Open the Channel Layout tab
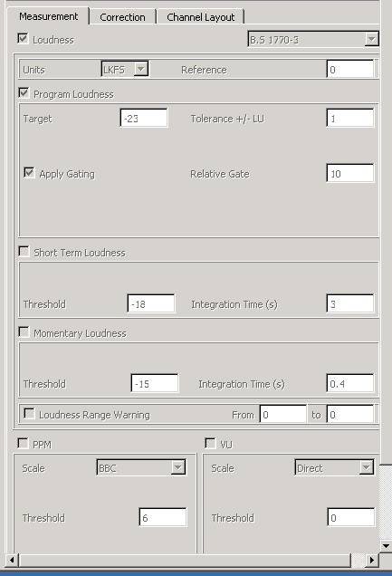This screenshot has width=392, height=576. [200, 17]
